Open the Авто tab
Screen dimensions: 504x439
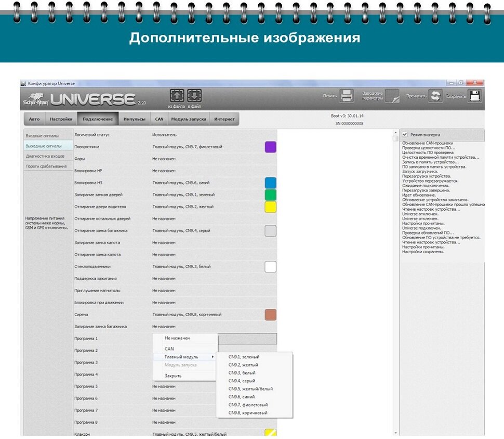(x=34, y=119)
